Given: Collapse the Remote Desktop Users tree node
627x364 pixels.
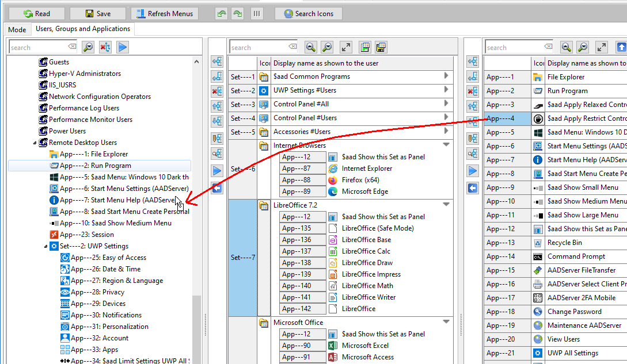Looking at the screenshot, I should (x=35, y=143).
